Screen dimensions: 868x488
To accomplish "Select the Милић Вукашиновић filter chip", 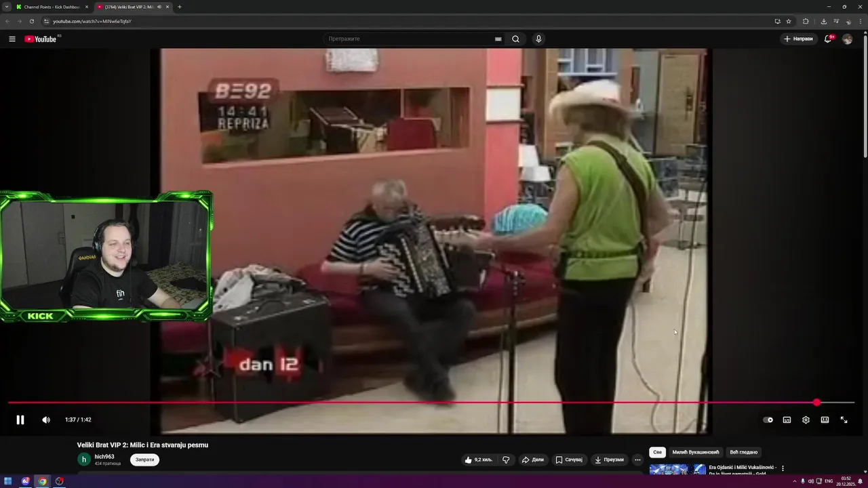I will [x=696, y=452].
